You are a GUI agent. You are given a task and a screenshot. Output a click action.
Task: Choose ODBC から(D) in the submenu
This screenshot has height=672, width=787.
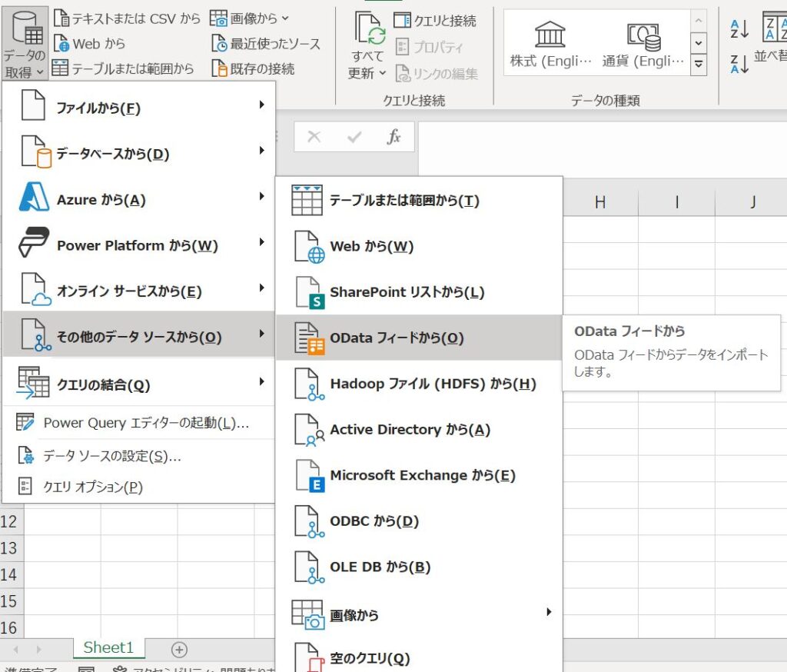(419, 521)
